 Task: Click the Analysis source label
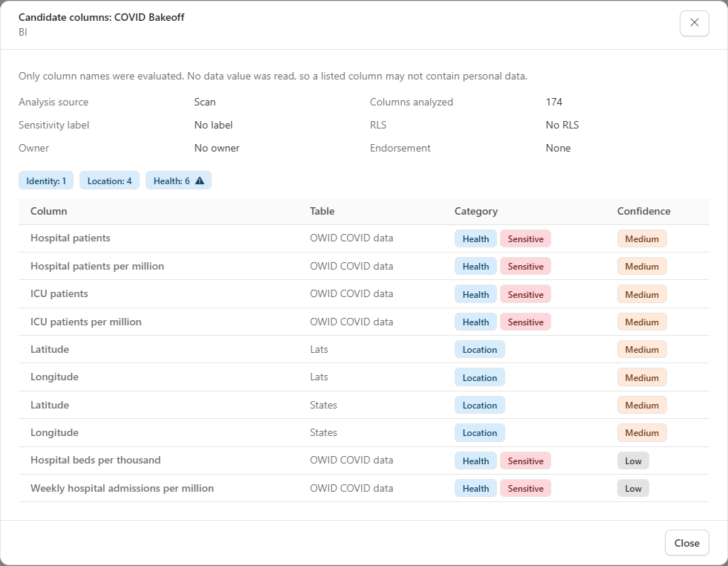53,103
